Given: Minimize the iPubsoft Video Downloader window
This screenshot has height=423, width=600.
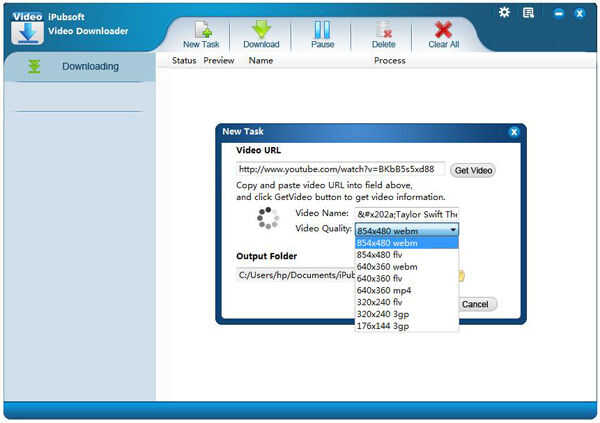Looking at the screenshot, I should coord(559,13).
